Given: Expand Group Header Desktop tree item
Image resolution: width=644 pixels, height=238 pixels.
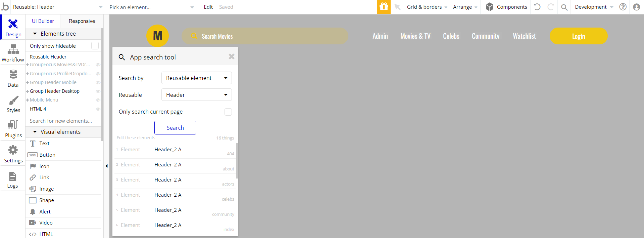Looking at the screenshot, I should (28, 91).
